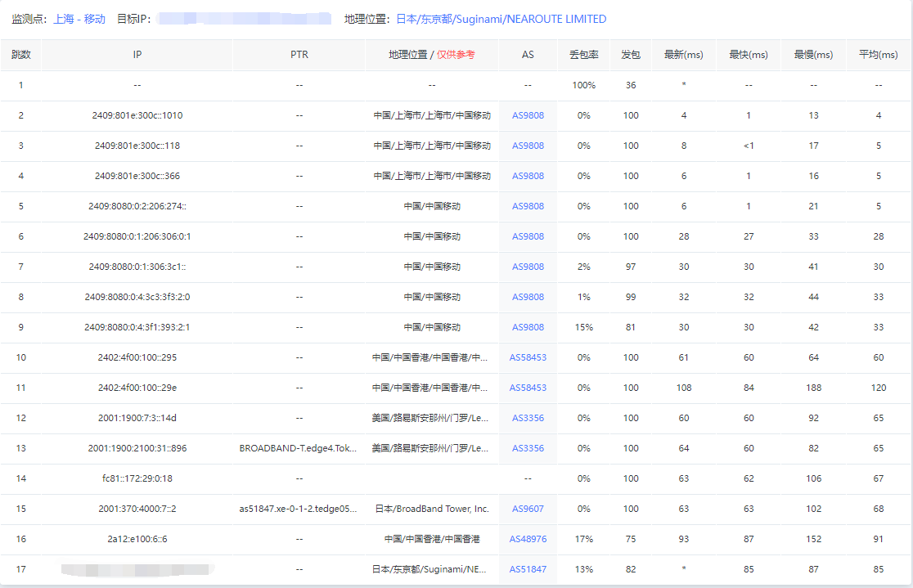Open AS9808 link in hop 9 row
The image size is (913, 588).
(x=528, y=327)
